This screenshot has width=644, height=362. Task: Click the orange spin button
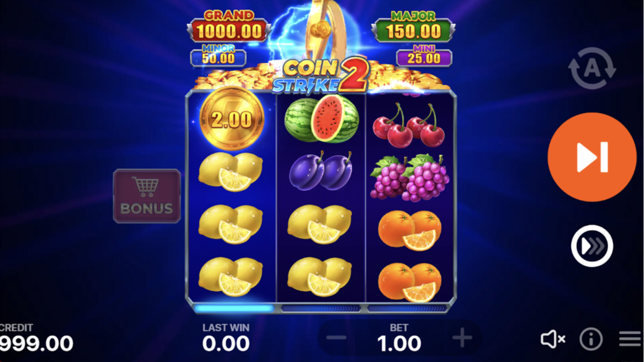point(592,157)
